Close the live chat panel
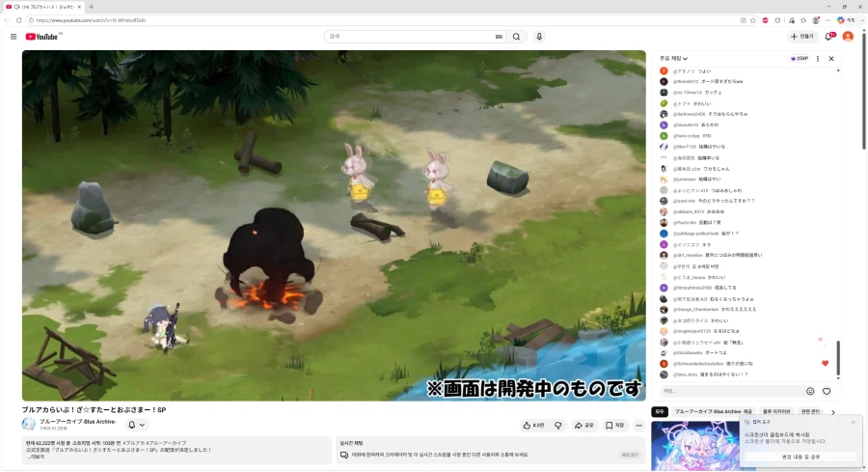This screenshot has height=472, width=868. point(831,58)
